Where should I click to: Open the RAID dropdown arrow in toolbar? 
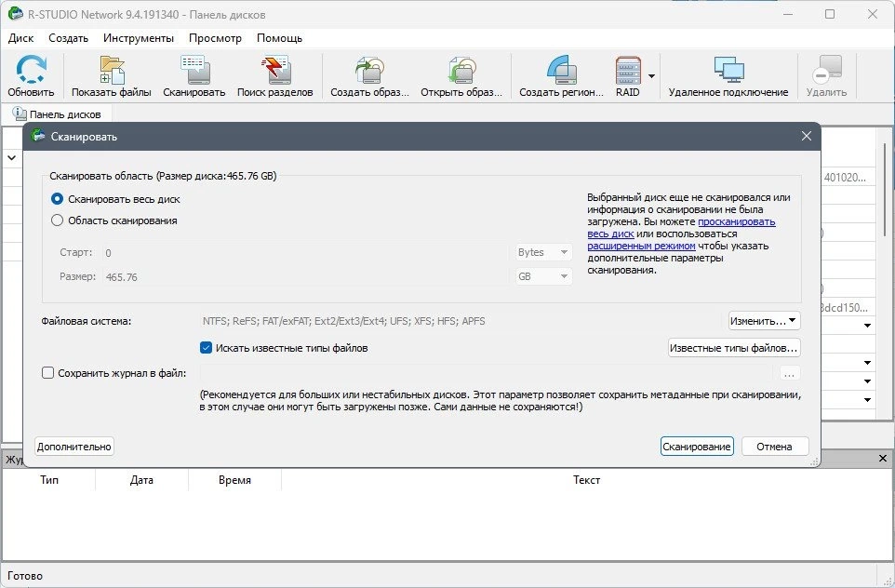coord(651,75)
